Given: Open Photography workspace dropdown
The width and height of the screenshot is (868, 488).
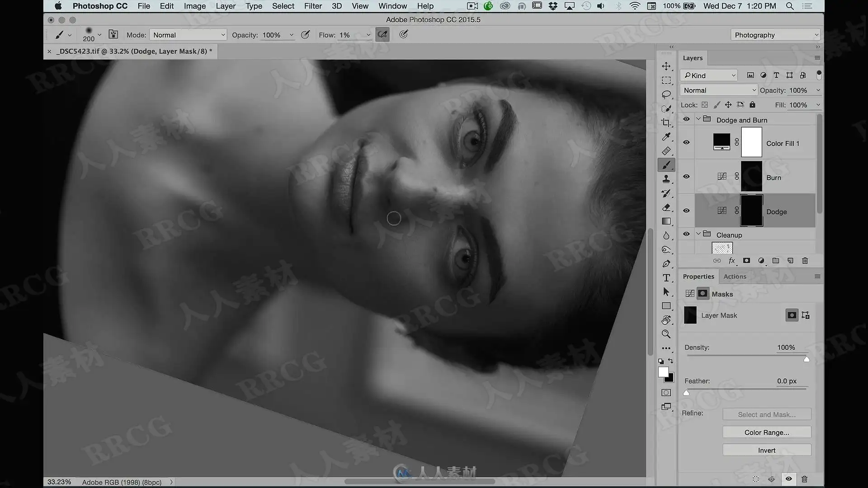Looking at the screenshot, I should [x=775, y=35].
